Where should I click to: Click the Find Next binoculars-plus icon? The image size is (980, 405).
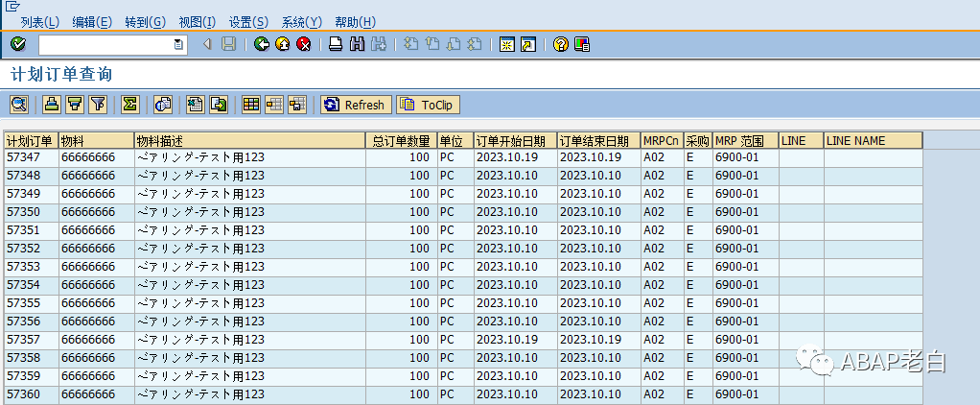[x=379, y=44]
